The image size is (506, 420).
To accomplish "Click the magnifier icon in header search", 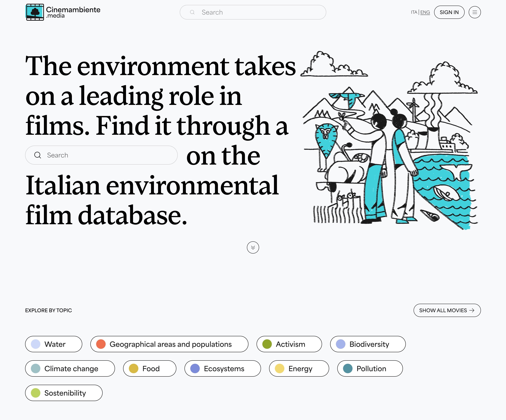I will (x=192, y=12).
